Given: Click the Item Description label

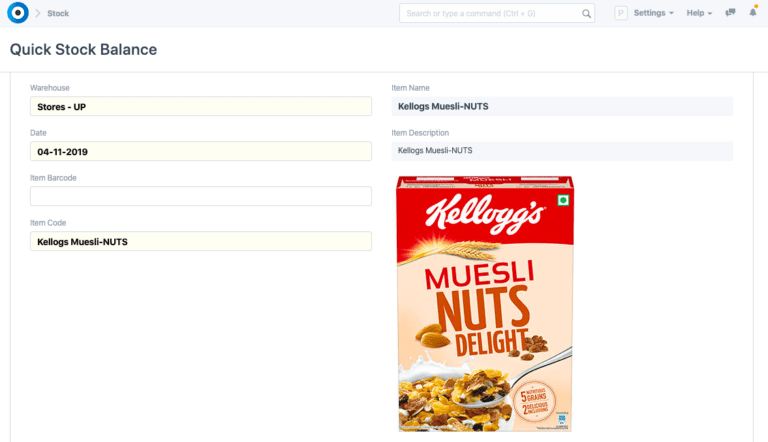Looking at the screenshot, I should (x=420, y=133).
